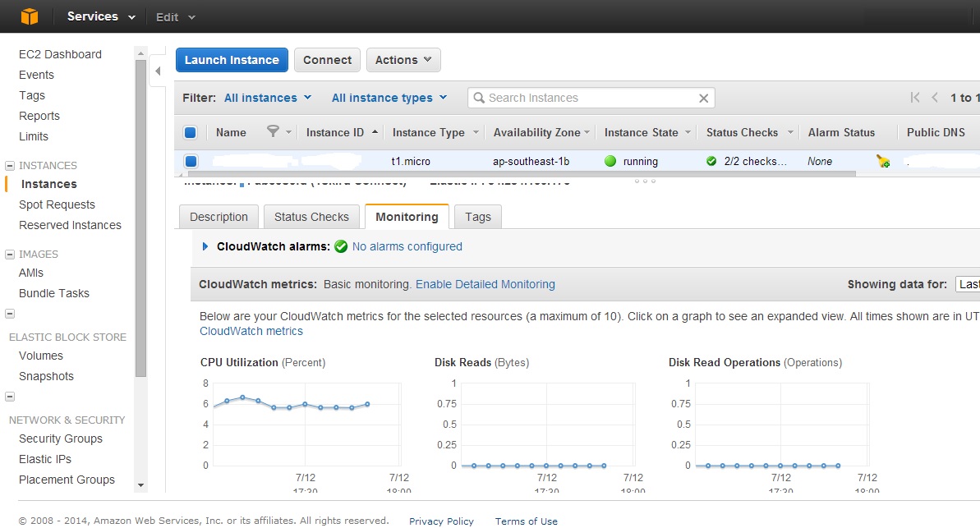980x528 pixels.
Task: Click the key icon in the instance row
Action: pyautogui.click(x=882, y=161)
